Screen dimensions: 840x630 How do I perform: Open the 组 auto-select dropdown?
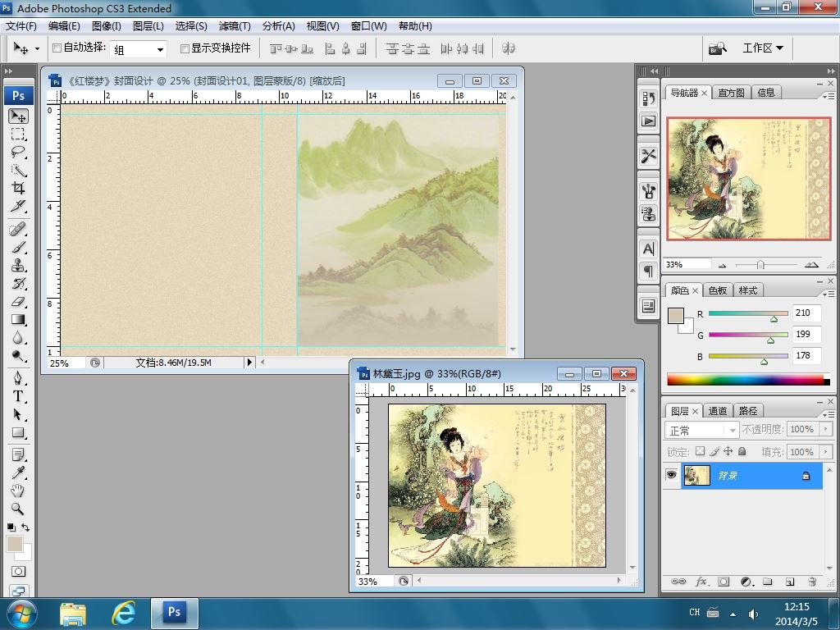[x=138, y=49]
